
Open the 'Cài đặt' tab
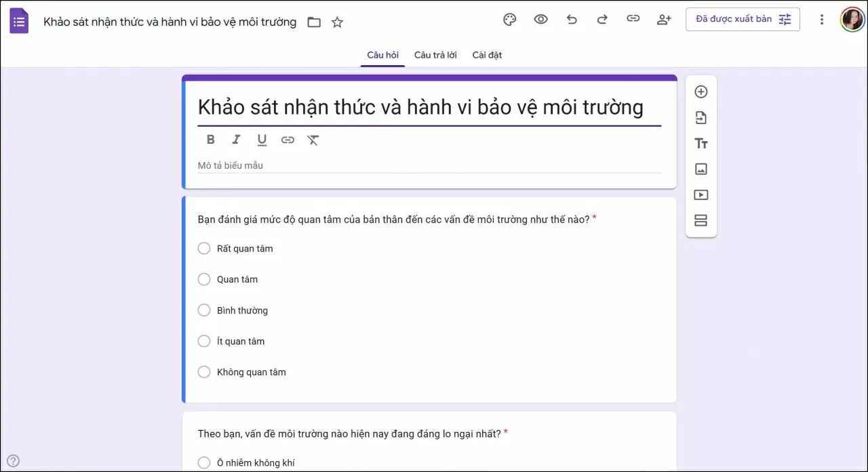[x=487, y=55]
